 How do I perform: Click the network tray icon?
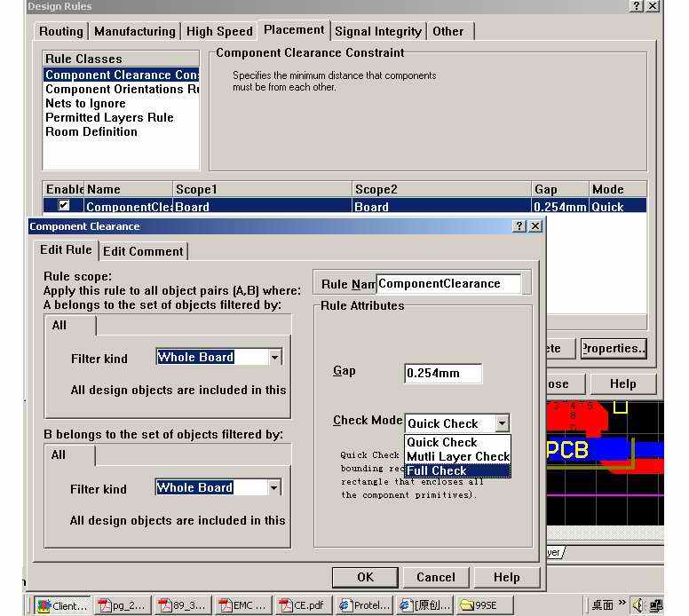(x=655, y=605)
